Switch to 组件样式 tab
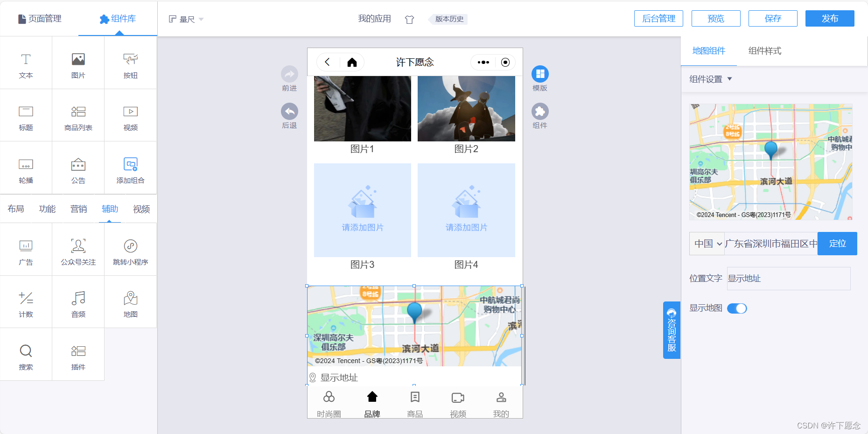The width and height of the screenshot is (868, 434). pyautogui.click(x=765, y=51)
